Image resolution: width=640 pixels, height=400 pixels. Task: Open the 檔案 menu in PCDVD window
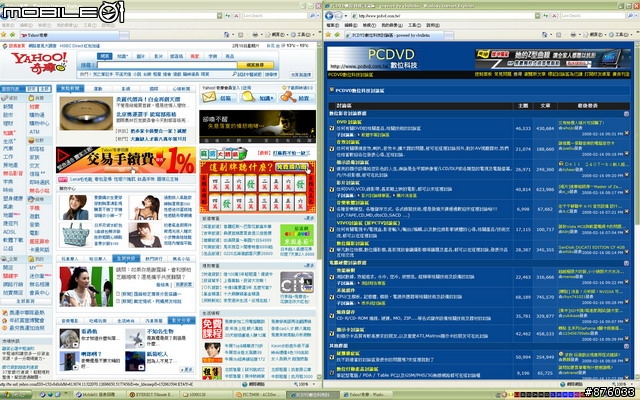tap(333, 25)
